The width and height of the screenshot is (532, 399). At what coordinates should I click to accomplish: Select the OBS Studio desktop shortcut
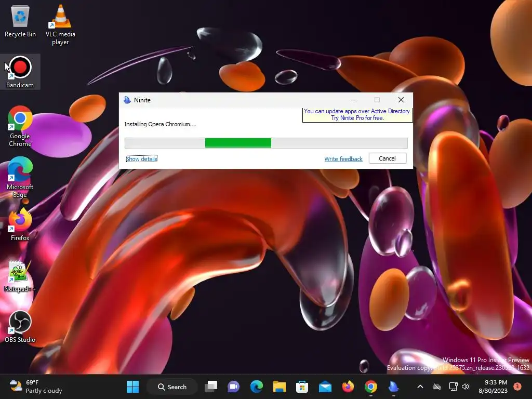20,327
